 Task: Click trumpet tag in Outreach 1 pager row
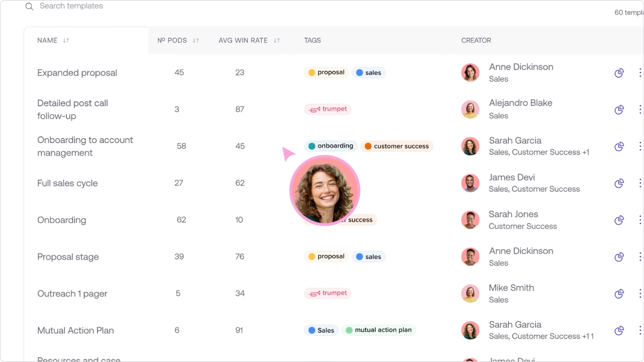[328, 293]
